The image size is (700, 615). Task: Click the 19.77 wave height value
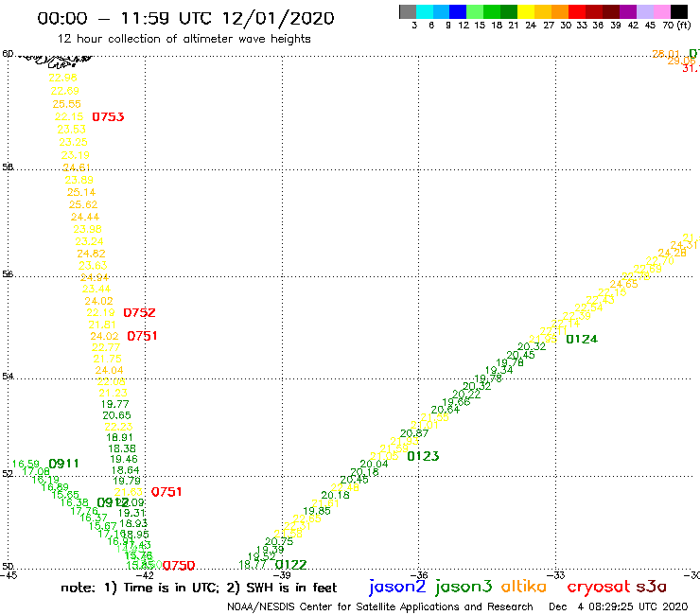click(114, 404)
